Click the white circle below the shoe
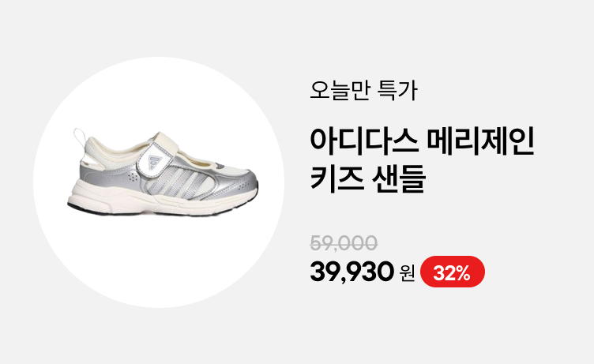The width and height of the screenshot is (594, 364). [x=159, y=261]
